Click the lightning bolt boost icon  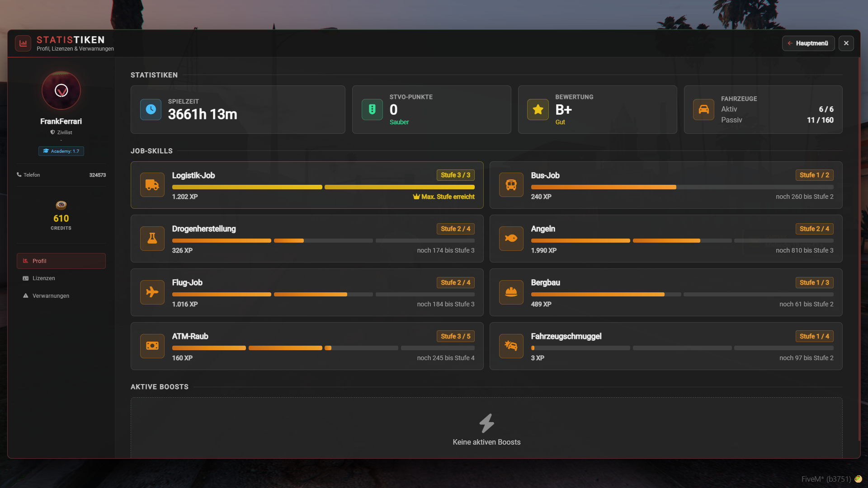[487, 423]
